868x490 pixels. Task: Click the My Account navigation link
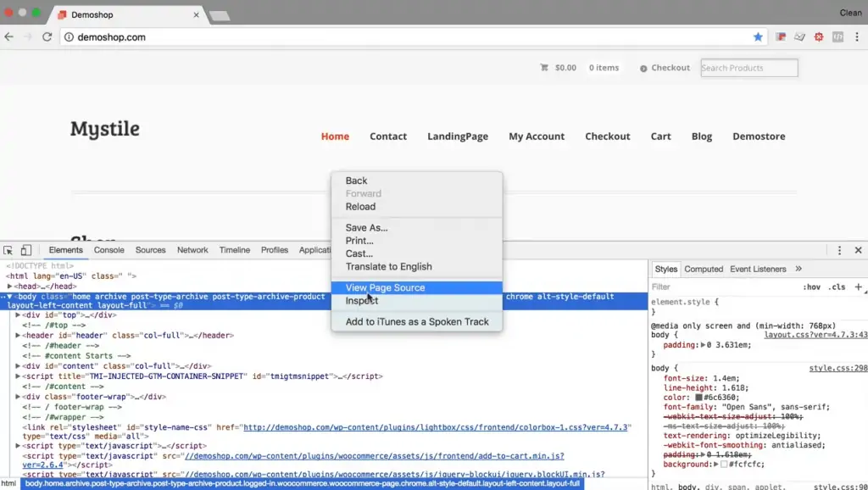(x=537, y=136)
